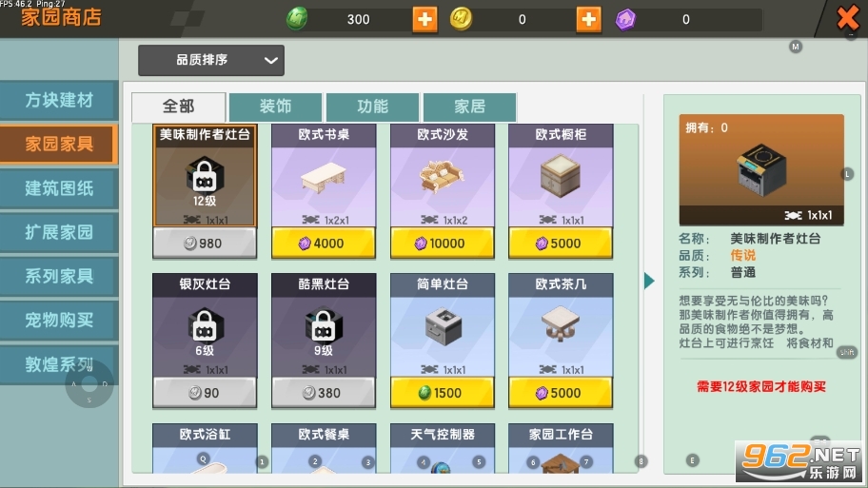Select the 简单灶台 stove item image
Viewport: 868px width, 488px height.
(443, 326)
